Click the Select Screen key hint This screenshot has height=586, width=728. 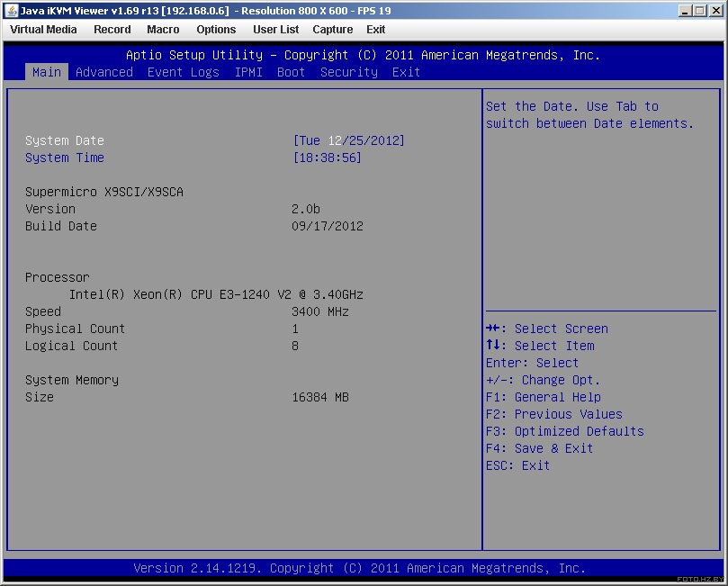547,329
